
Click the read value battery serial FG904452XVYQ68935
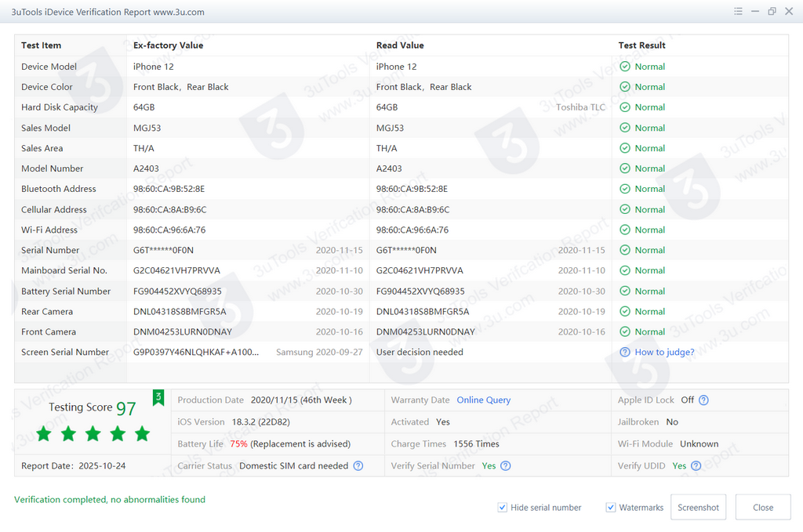pyautogui.click(x=420, y=291)
